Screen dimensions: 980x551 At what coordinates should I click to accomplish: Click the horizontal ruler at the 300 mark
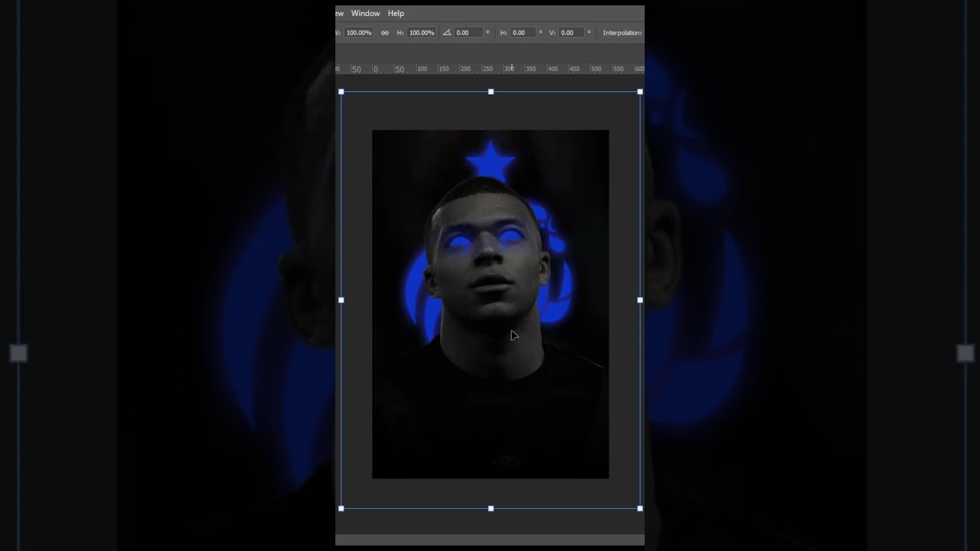click(509, 69)
